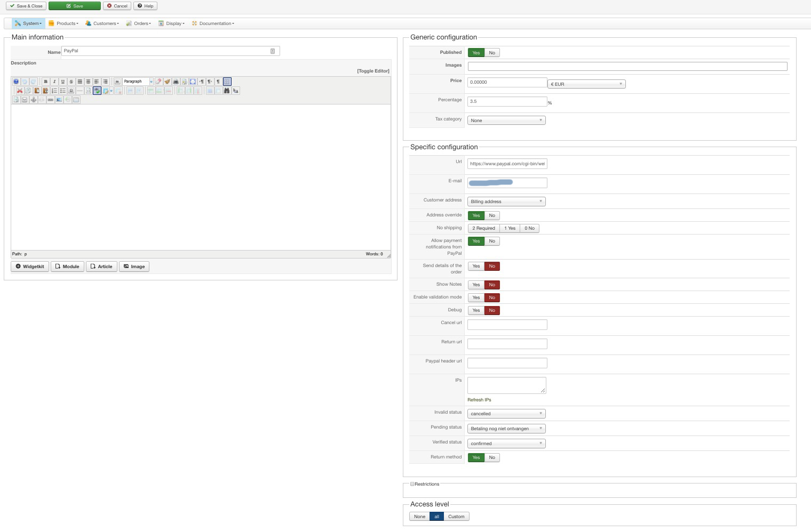Open the Display menu

pyautogui.click(x=171, y=23)
